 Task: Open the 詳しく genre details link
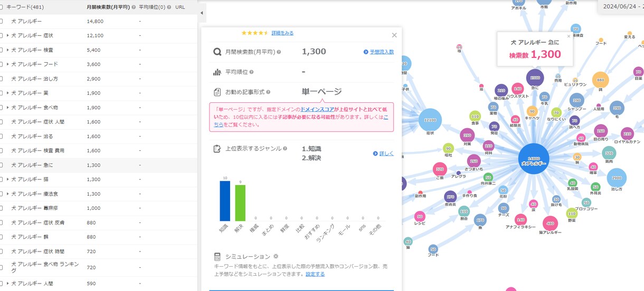point(386,154)
